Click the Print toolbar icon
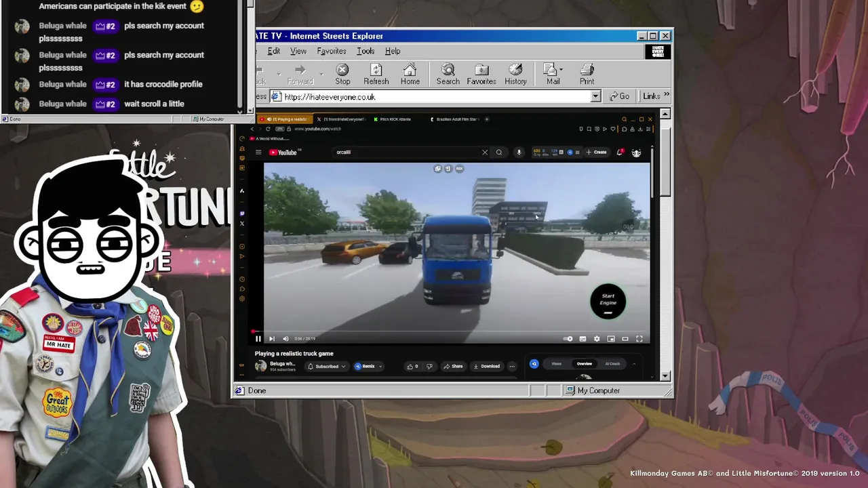Viewport: 868px width, 488px height. click(x=587, y=75)
